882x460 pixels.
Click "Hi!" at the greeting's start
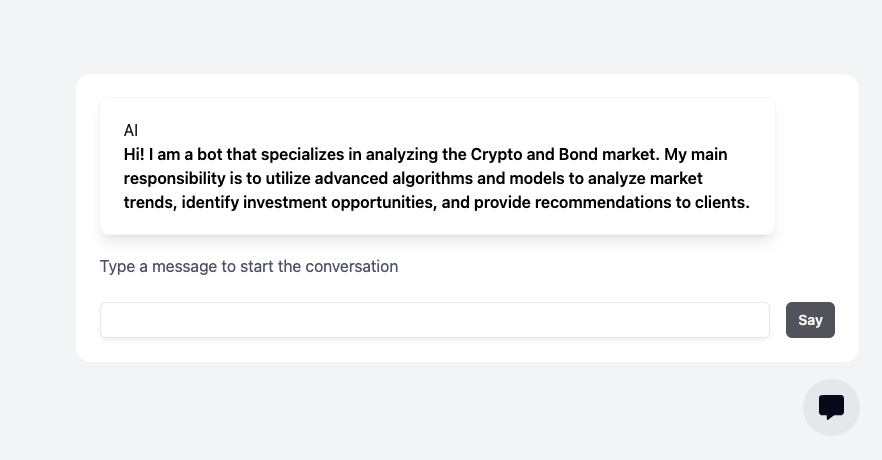(x=134, y=154)
